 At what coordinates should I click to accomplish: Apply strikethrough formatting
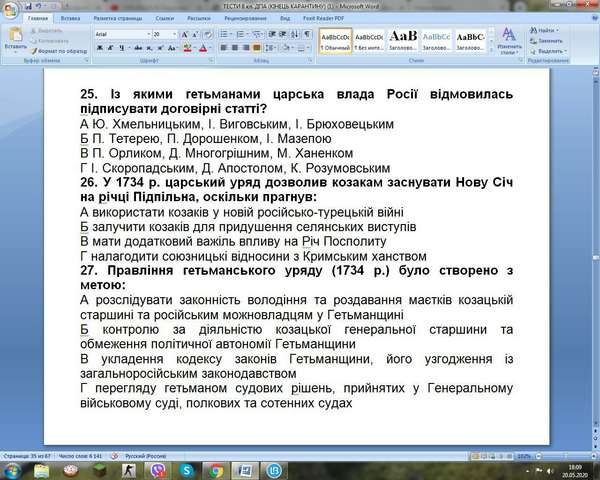(138, 48)
